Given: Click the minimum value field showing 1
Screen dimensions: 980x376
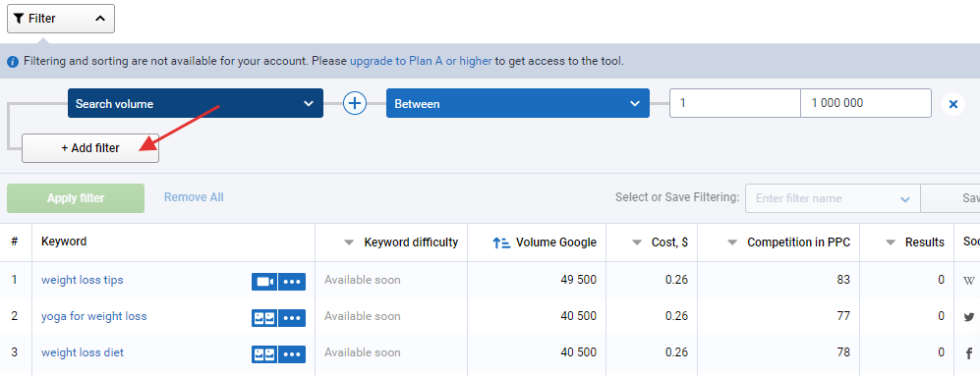Looking at the screenshot, I should tap(735, 103).
